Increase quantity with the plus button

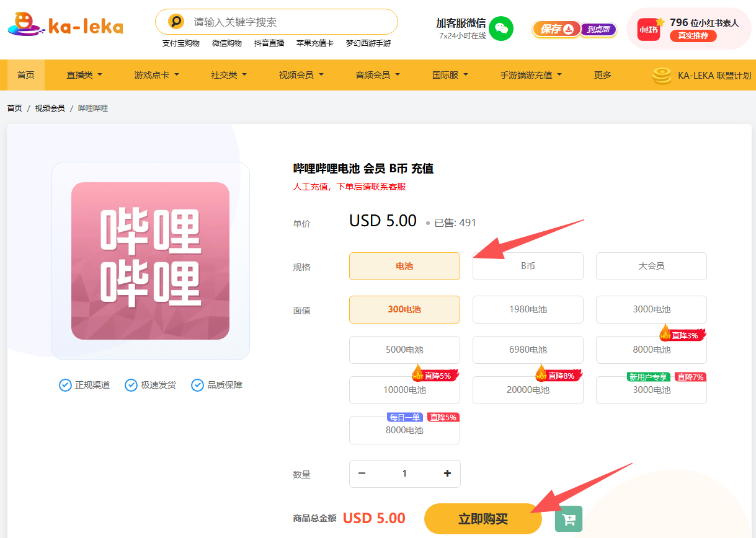point(447,474)
